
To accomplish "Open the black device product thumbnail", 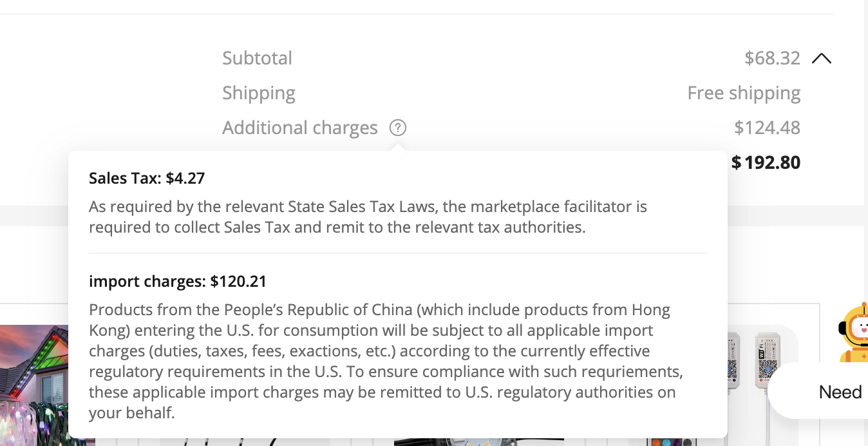I will click(478, 441).
